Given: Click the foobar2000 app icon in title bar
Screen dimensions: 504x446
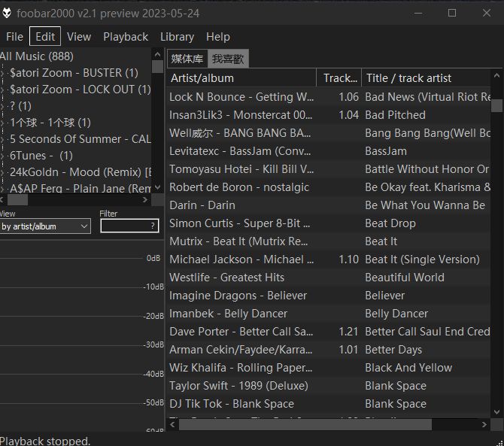Looking at the screenshot, I should (7, 14).
